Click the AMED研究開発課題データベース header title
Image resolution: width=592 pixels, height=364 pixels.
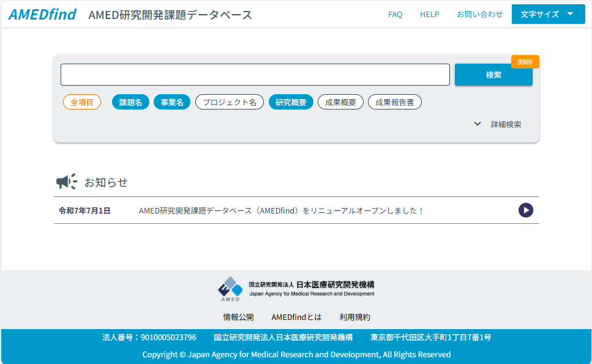[170, 15]
